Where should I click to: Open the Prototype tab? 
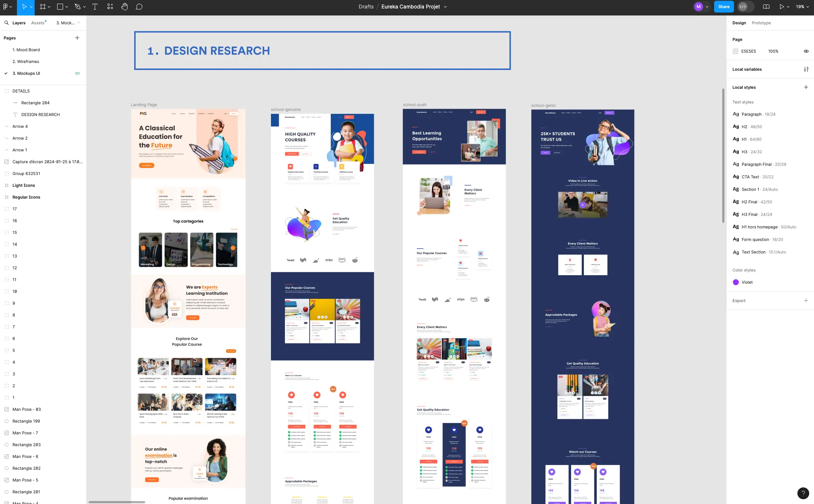tap(761, 23)
